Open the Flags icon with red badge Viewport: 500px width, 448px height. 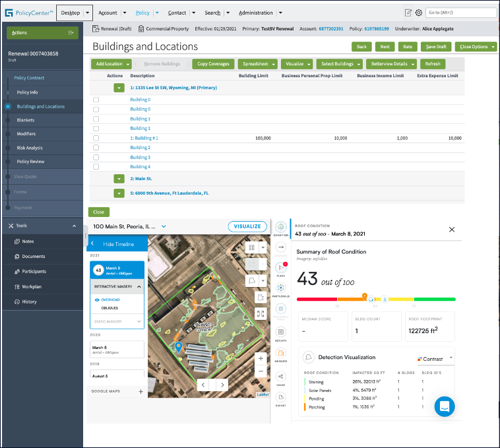tap(280, 267)
